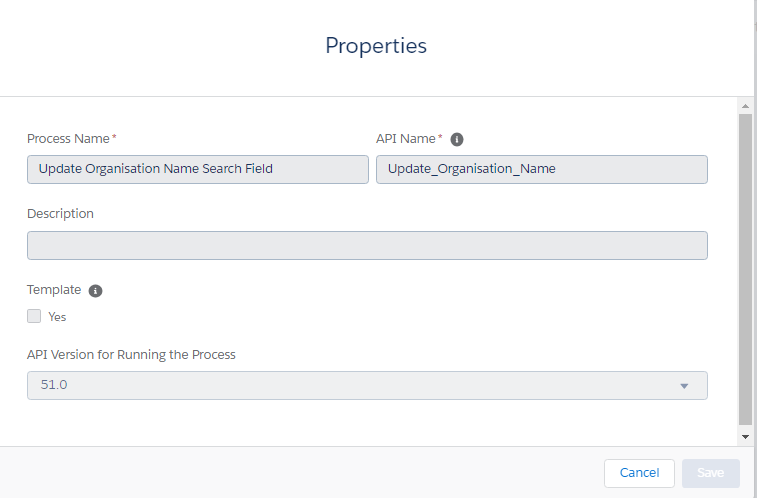This screenshot has width=757, height=498.
Task: Click the Template label text
Action: pyautogui.click(x=54, y=290)
